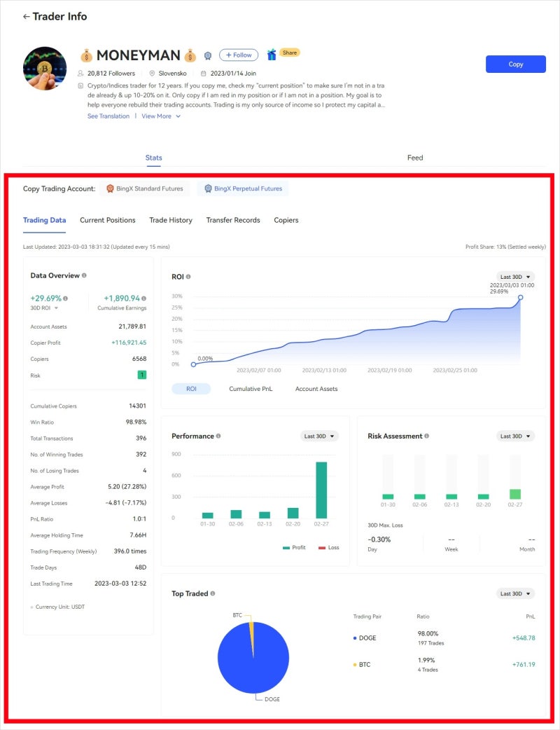
Task: Click the gift share icon near Follow
Action: coord(272,53)
